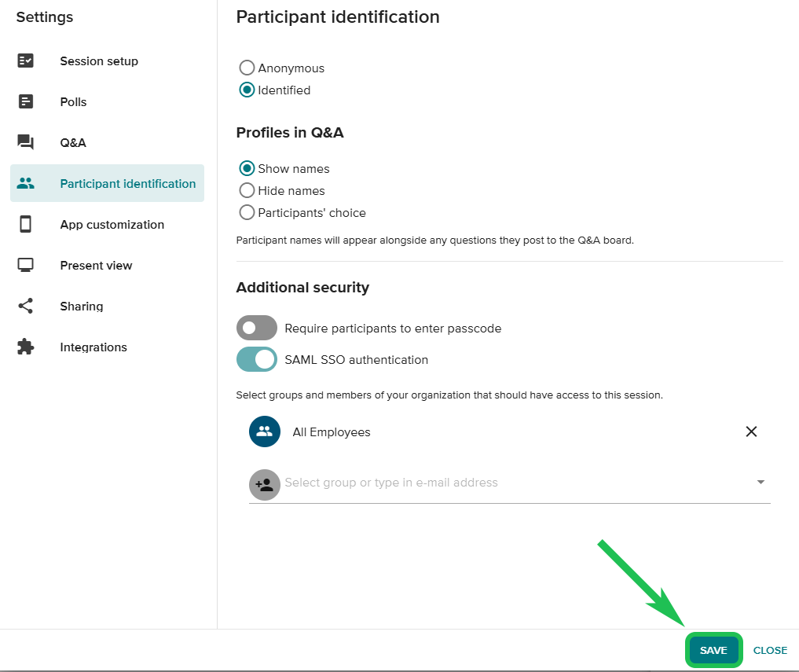The height and width of the screenshot is (672, 799).
Task: Open the App customization settings section
Action: point(112,225)
